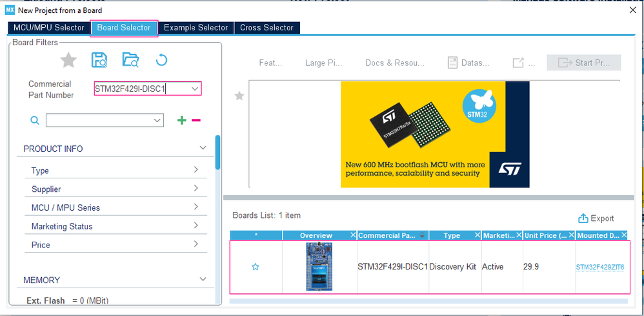
Task: Click the Start Project button
Action: [583, 63]
